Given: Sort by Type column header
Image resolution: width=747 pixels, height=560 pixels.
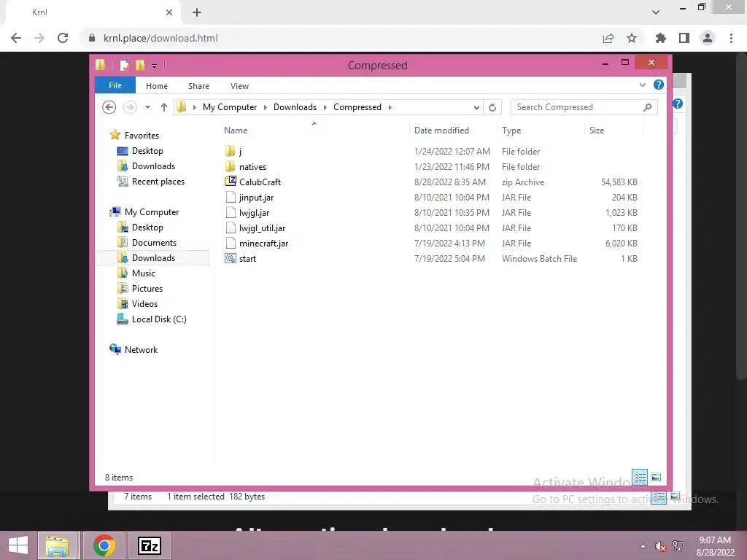Looking at the screenshot, I should [511, 131].
